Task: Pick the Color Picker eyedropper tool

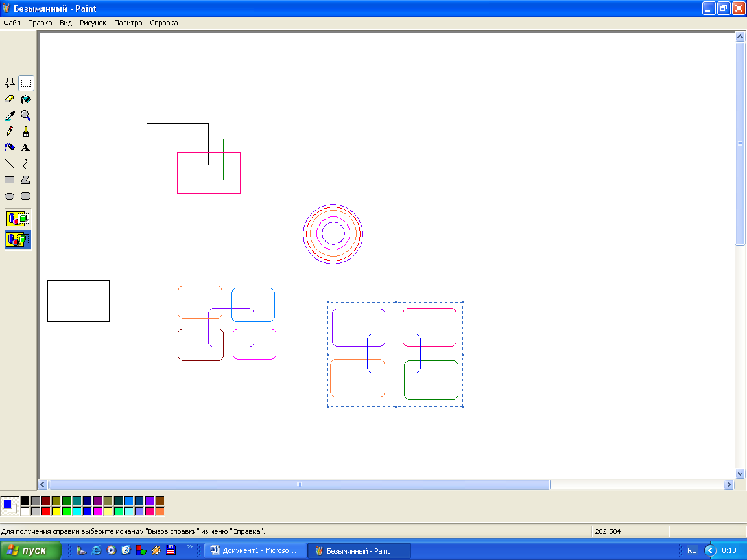Action: tap(10, 115)
